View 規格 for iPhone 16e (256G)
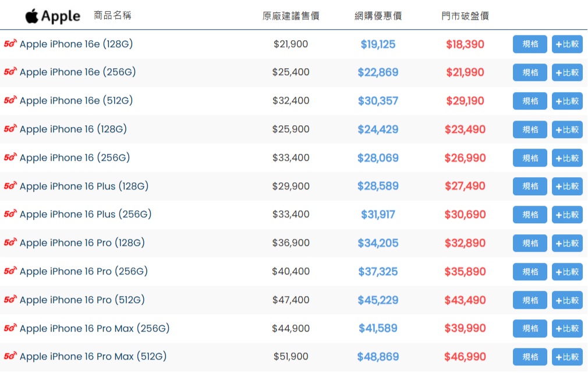Image resolution: width=588 pixels, height=373 pixels. point(530,73)
